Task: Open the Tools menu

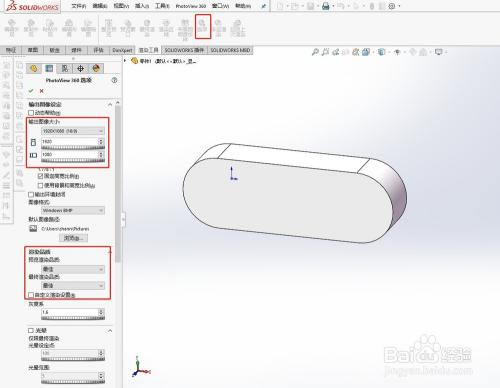Action: (162, 6)
